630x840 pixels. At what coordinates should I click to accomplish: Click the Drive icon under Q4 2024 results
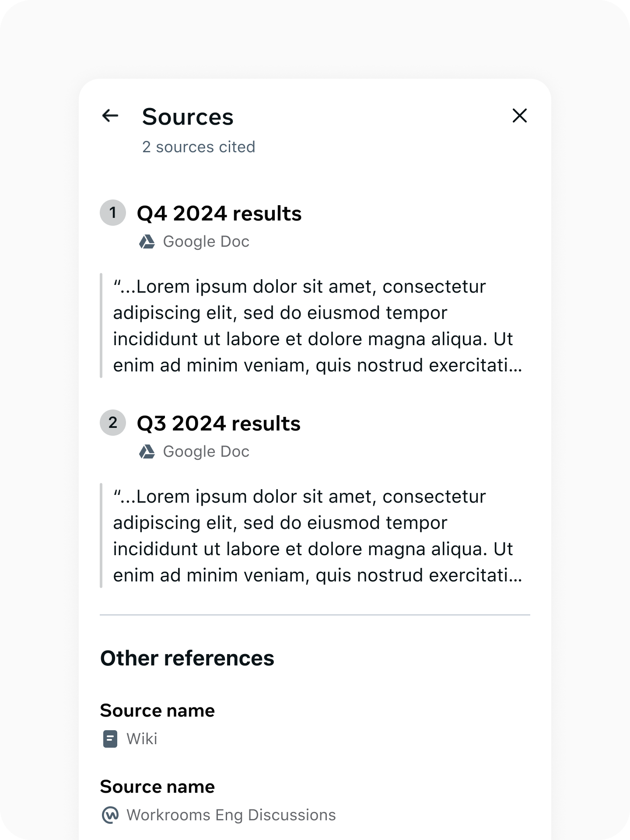pyautogui.click(x=147, y=241)
